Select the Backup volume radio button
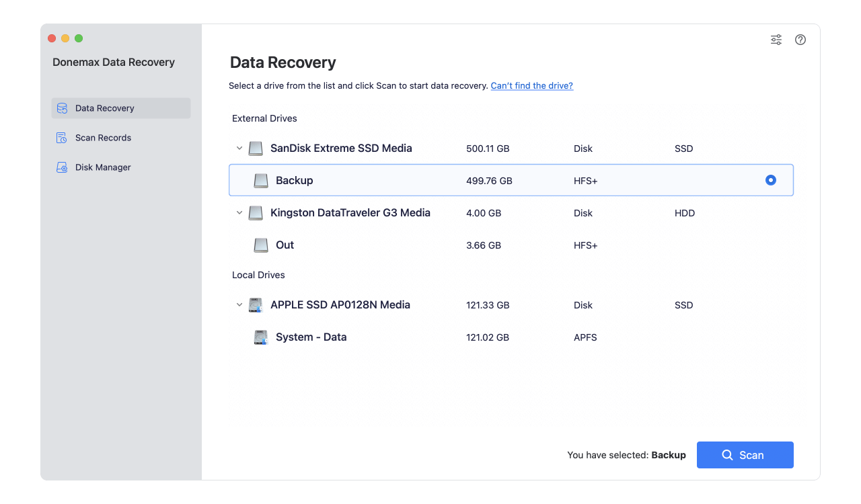861x504 pixels. point(770,180)
